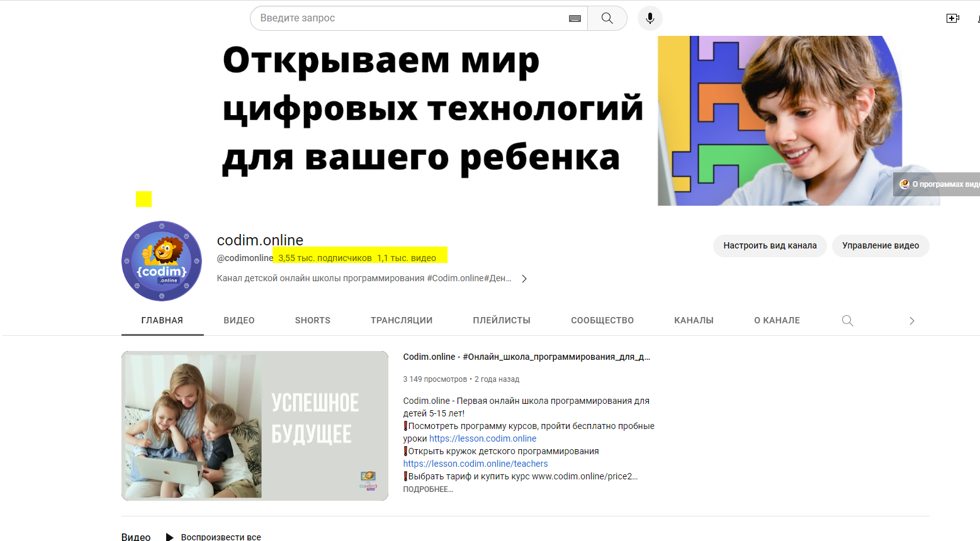The width and height of the screenshot is (980, 541).
Task: Expand channel description arrow
Action: click(524, 279)
